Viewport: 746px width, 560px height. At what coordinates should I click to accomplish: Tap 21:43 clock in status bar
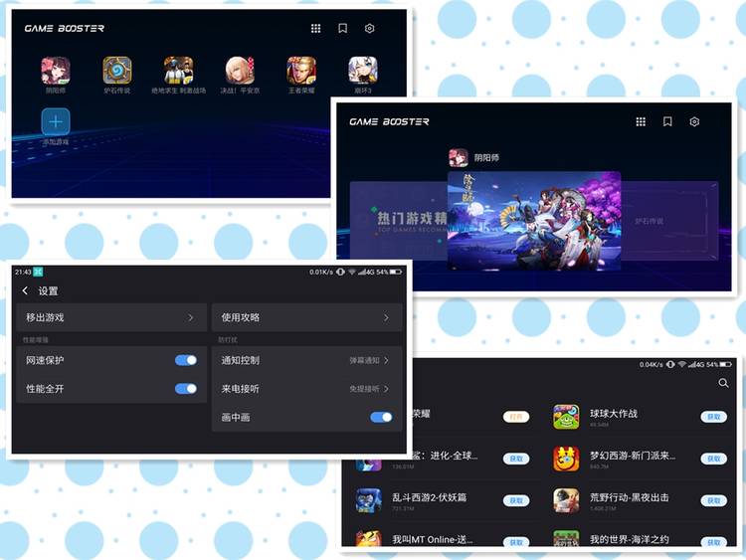point(23,273)
